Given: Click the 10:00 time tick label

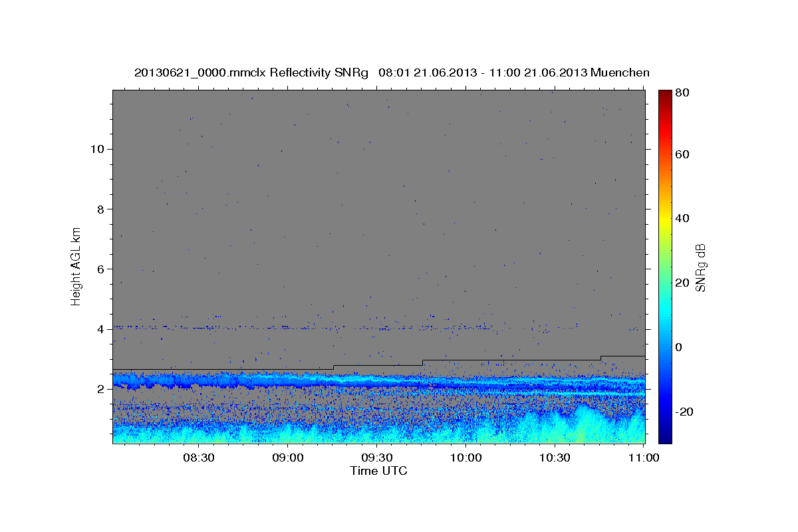Looking at the screenshot, I should [465, 458].
